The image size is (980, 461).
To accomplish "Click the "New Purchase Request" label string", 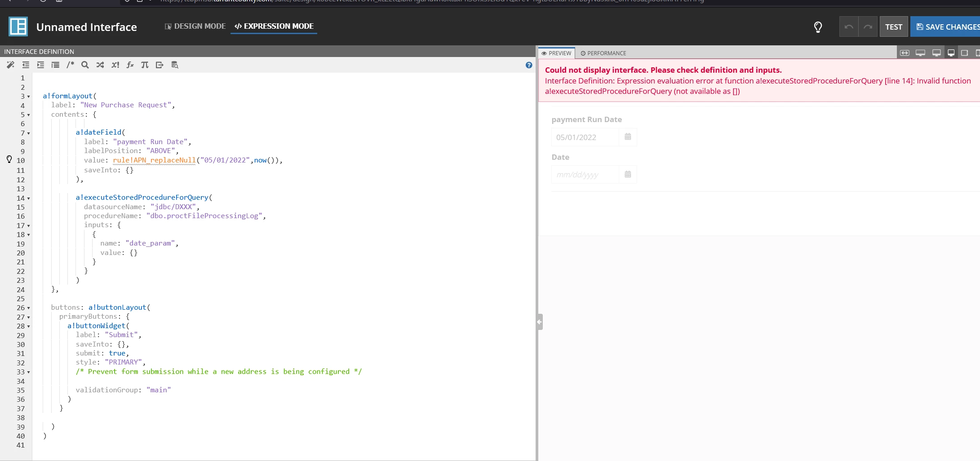I will [x=126, y=105].
